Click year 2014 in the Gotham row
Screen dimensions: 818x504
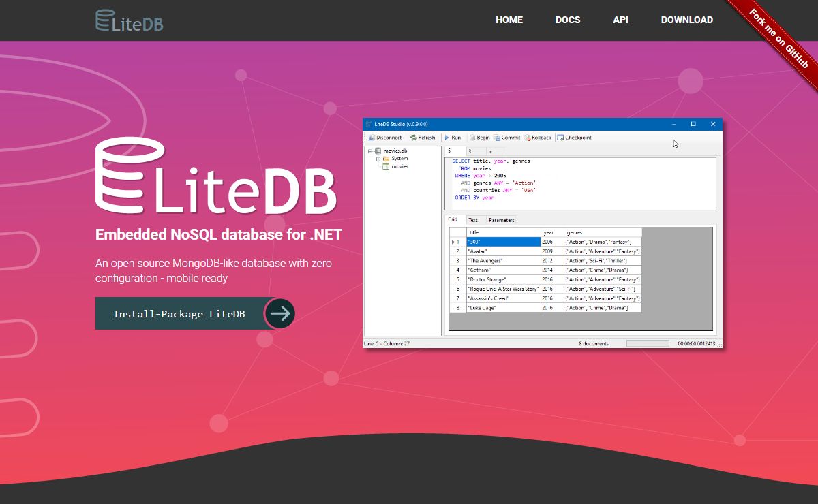click(x=552, y=270)
